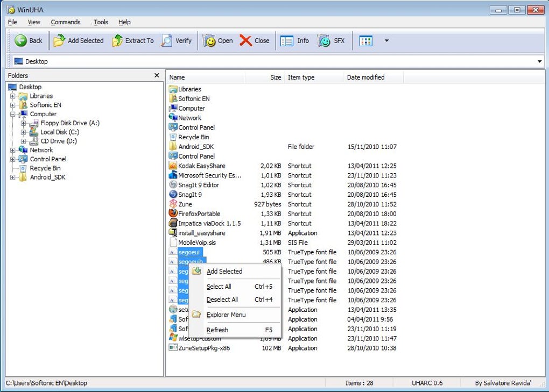Click the Open archive smiley icon
This screenshot has width=549, height=392.
pos(209,41)
